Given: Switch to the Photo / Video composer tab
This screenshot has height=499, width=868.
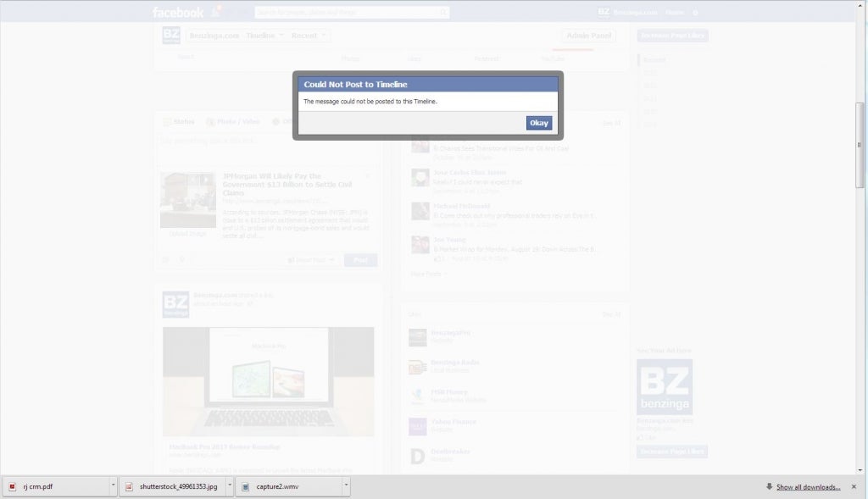Looking at the screenshot, I should click(x=233, y=122).
